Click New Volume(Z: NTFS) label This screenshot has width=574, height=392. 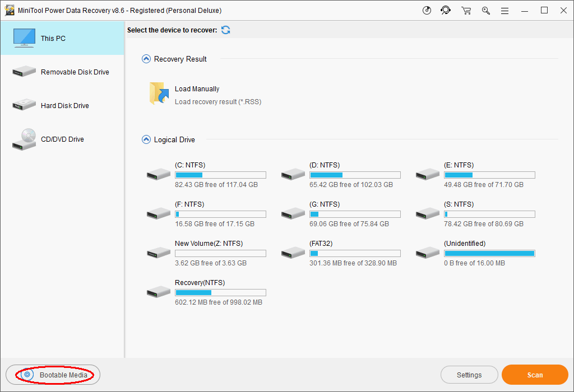tap(209, 243)
